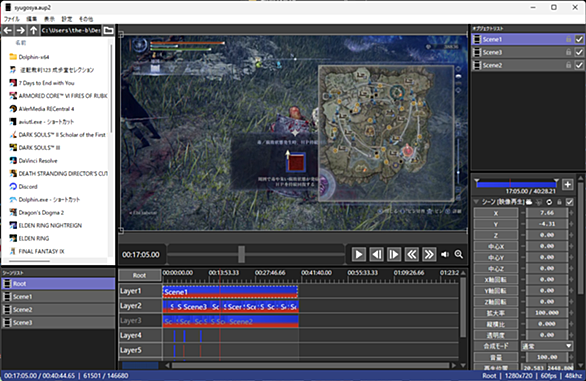Select Scene2 in the scene list
Viewport: 586px width, 381px height.
pos(58,310)
